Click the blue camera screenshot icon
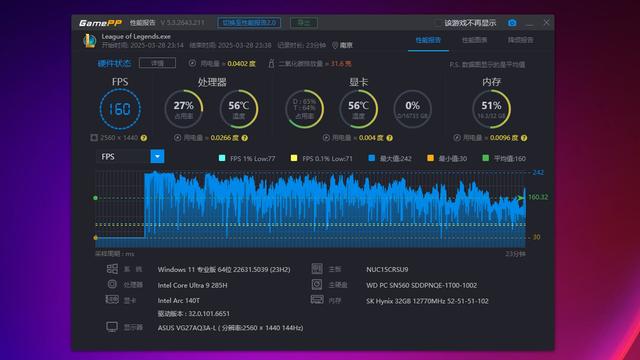The image size is (640, 360). tap(512, 23)
